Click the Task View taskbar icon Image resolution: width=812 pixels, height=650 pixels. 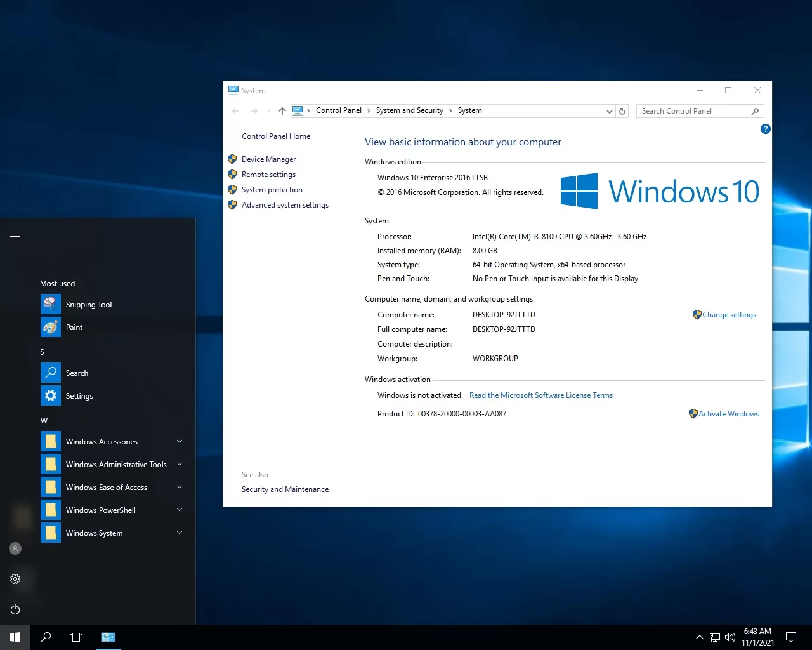pyautogui.click(x=76, y=637)
